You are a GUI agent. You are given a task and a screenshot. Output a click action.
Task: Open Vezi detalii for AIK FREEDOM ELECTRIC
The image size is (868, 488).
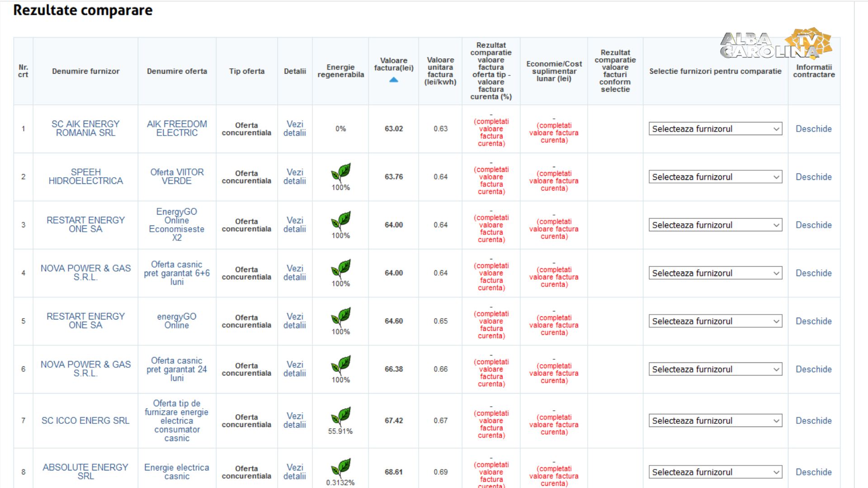[x=295, y=128]
